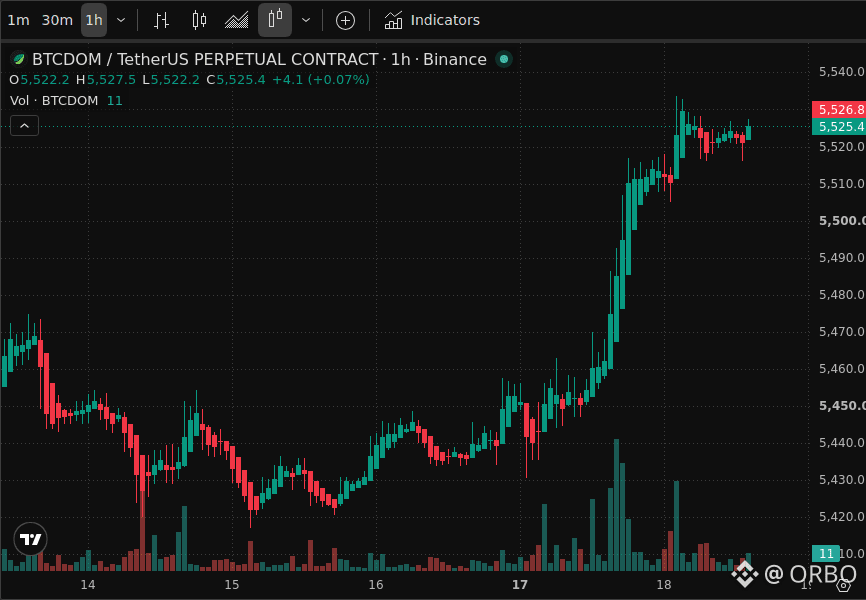Click the date 15 on the time axis
The height and width of the screenshot is (600, 866).
[232, 585]
